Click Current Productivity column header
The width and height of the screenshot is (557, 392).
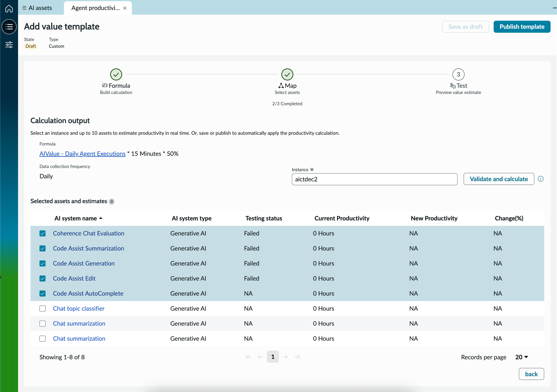click(x=342, y=218)
